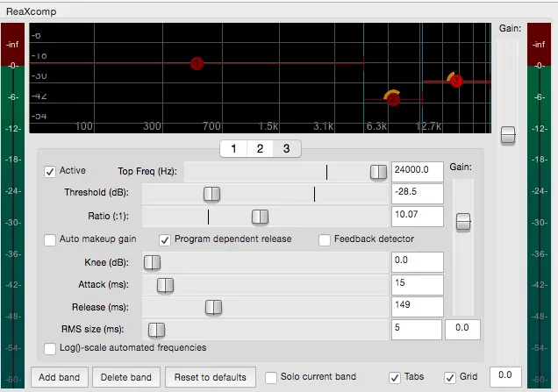Click the 700 frequency label in graph
The height and width of the screenshot is (392, 558).
click(x=211, y=126)
